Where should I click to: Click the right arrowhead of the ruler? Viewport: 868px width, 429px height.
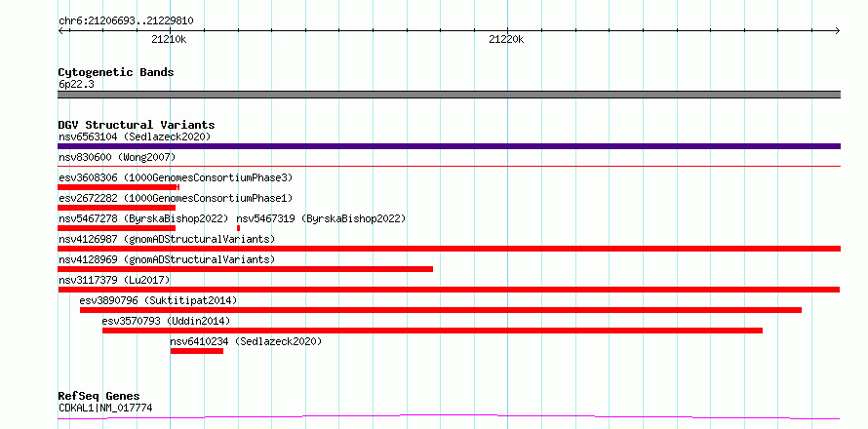click(x=838, y=31)
